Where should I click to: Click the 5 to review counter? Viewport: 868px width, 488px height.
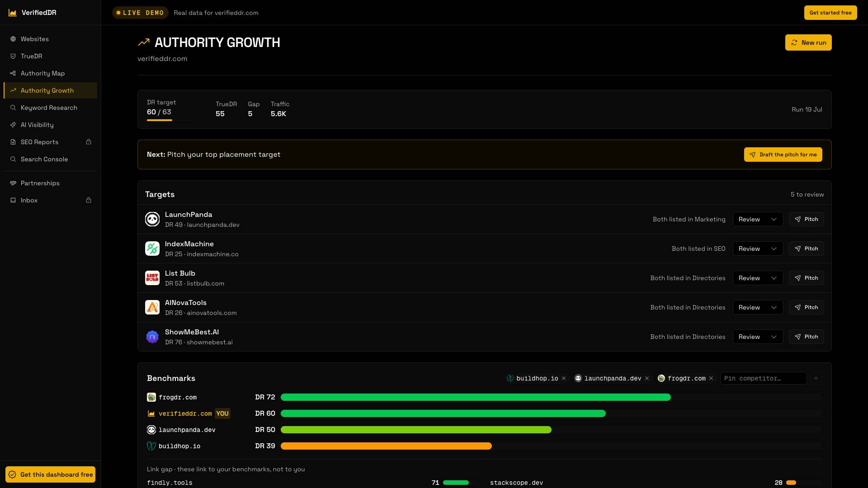807,194
